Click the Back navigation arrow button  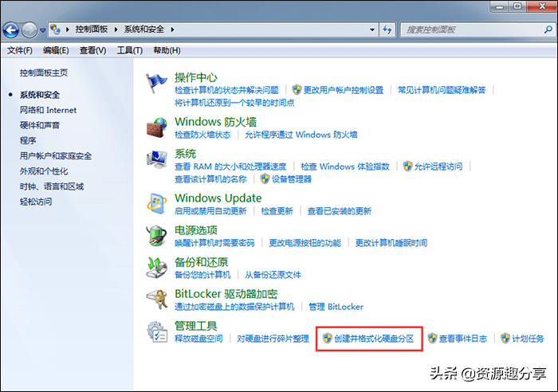pos(10,30)
